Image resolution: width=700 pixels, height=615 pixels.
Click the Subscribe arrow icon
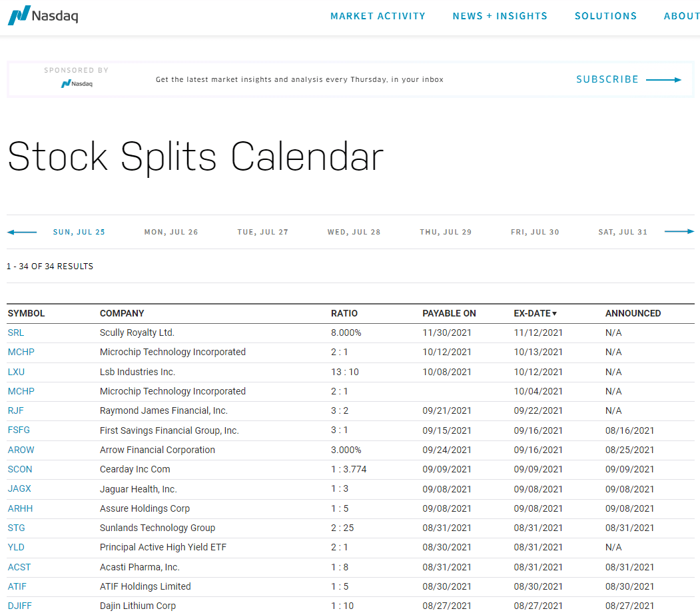coord(663,80)
